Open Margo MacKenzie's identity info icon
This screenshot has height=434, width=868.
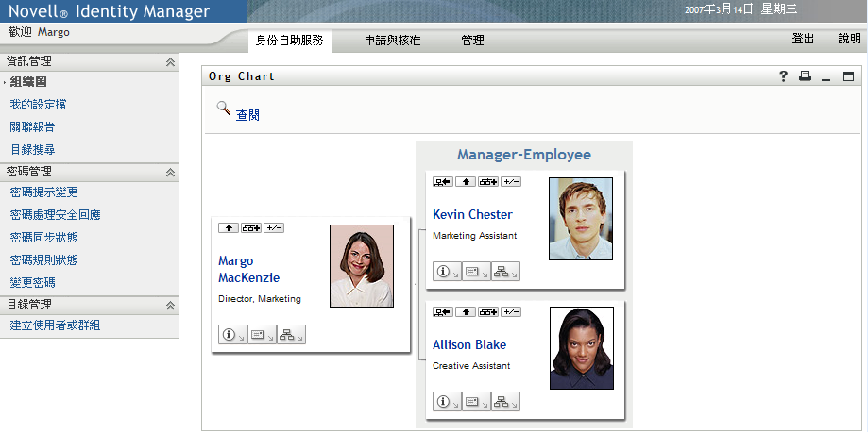click(x=232, y=335)
